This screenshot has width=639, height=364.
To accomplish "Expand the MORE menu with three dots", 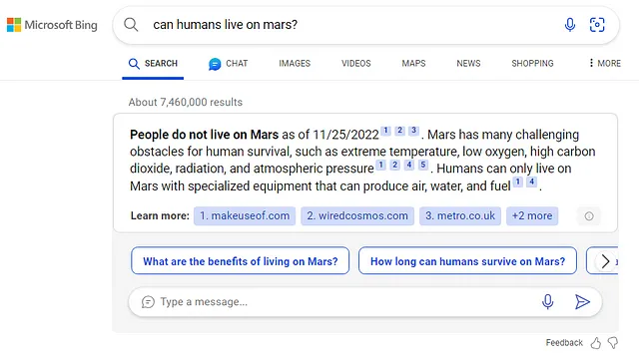I will 605,63.
